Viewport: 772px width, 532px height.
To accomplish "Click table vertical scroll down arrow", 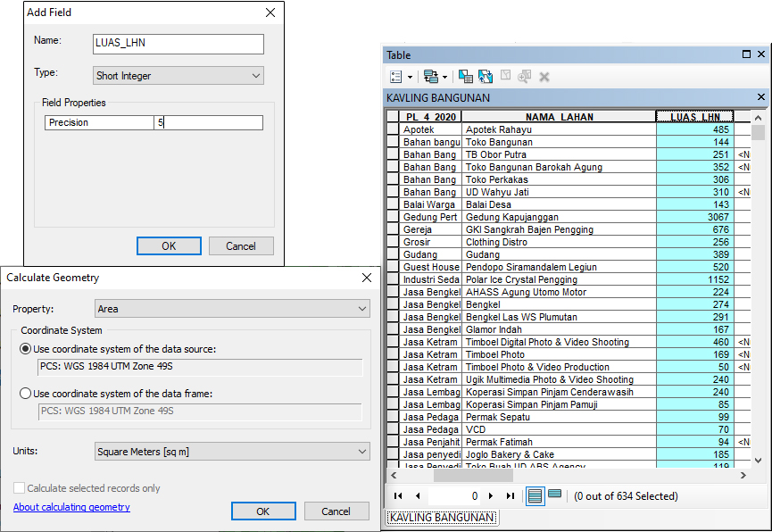I will pos(759,461).
